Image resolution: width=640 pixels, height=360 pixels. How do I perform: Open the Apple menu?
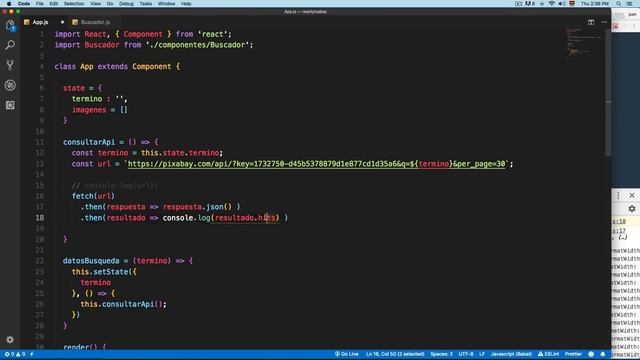point(9,4)
